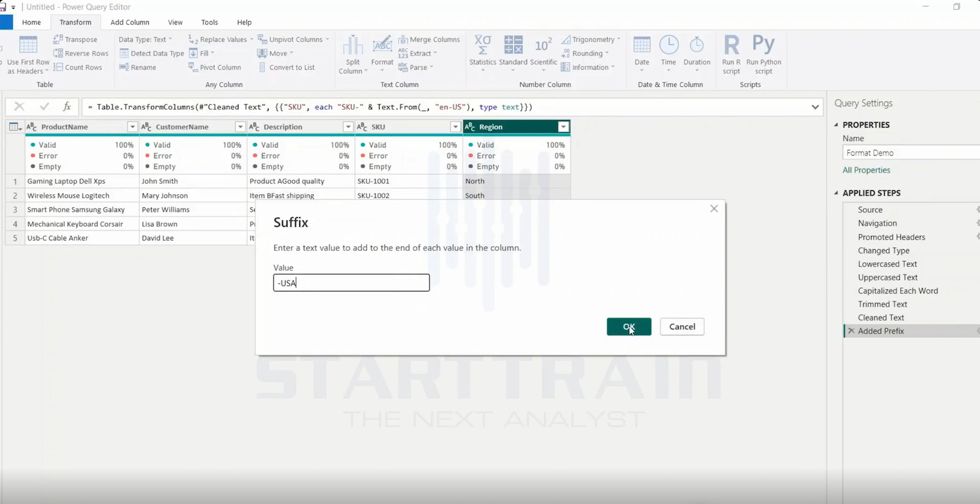
Task: Select the Cleaned Text applied step
Action: (881, 318)
